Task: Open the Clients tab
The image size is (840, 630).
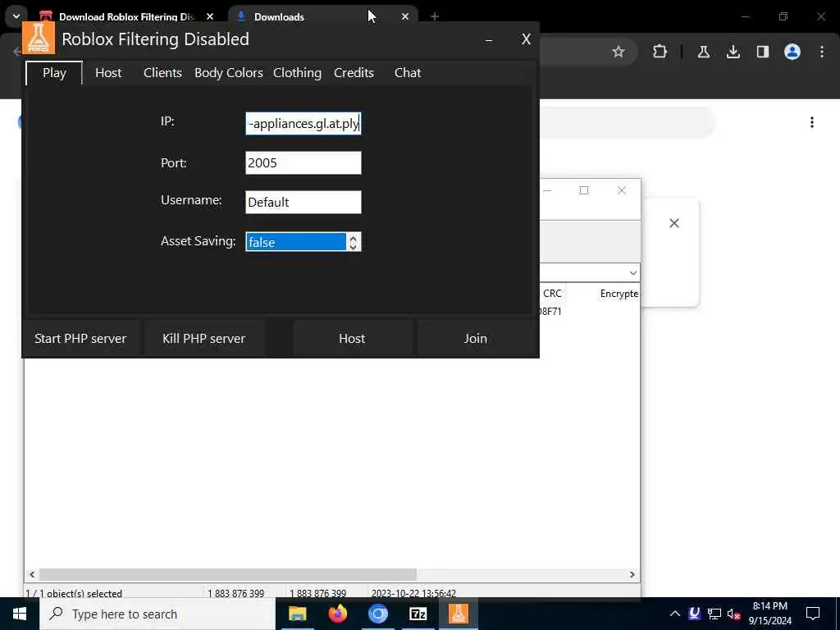Action: 162,73
